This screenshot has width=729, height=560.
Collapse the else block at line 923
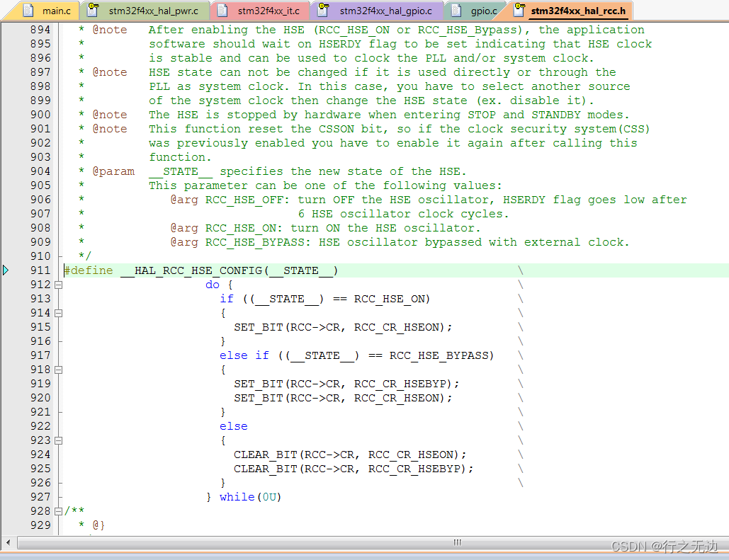point(59,440)
